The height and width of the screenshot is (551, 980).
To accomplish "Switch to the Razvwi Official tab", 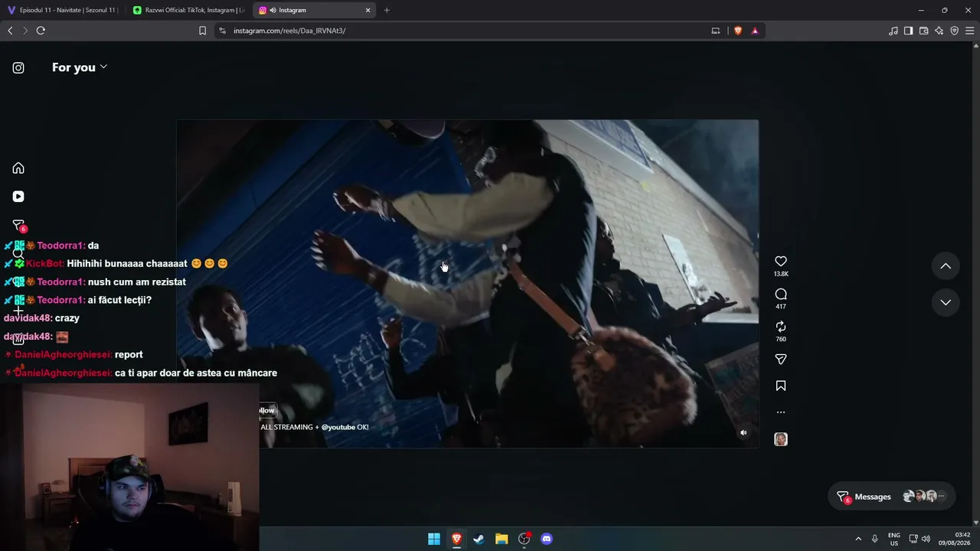I will tap(189, 10).
